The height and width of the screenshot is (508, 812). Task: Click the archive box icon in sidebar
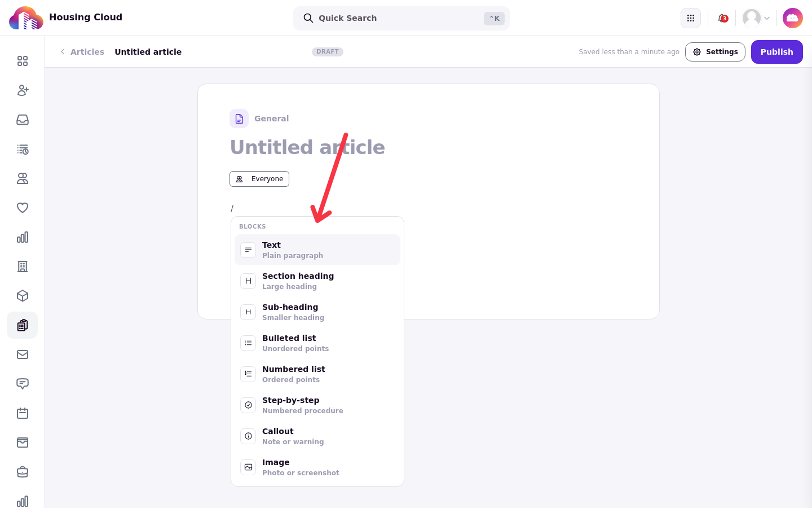coord(23,443)
